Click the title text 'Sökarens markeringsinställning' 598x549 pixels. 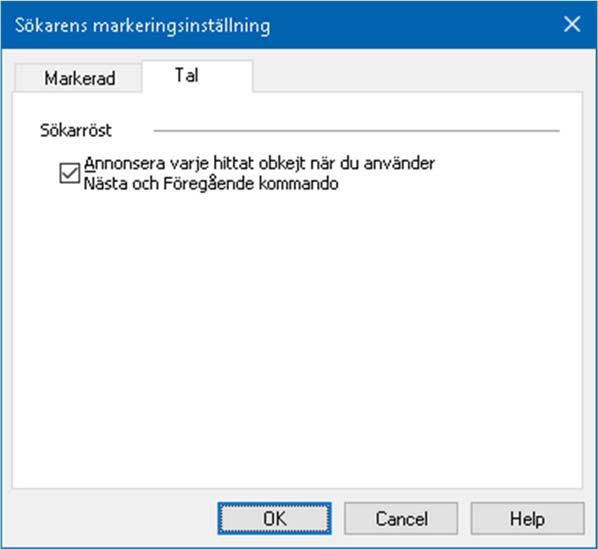(x=143, y=26)
